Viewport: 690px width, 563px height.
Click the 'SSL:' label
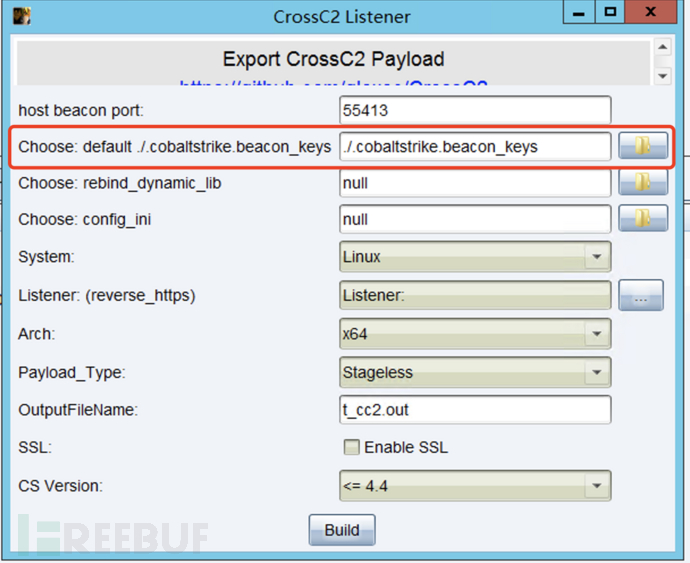coord(35,448)
